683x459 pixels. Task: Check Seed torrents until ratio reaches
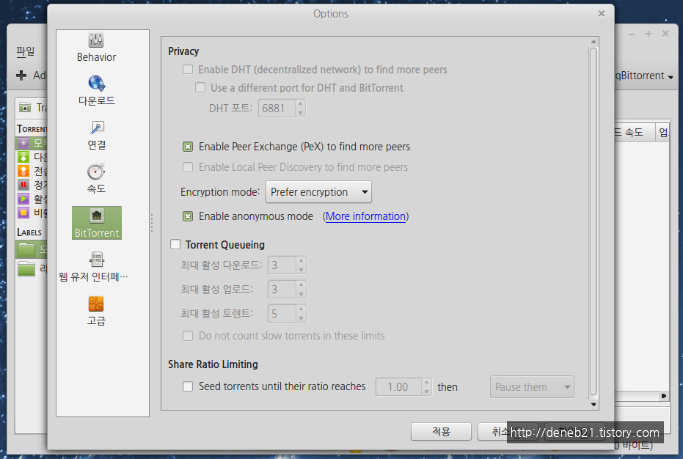click(x=188, y=386)
